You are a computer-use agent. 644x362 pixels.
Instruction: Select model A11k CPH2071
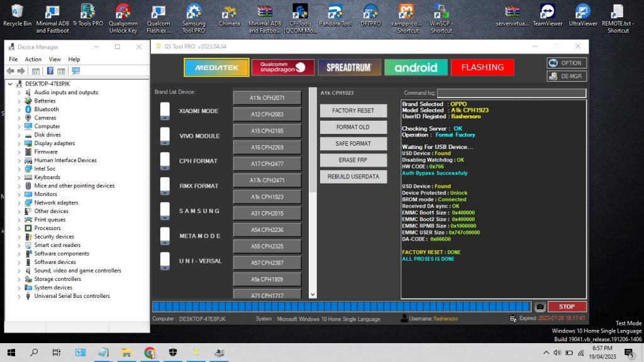click(x=267, y=97)
